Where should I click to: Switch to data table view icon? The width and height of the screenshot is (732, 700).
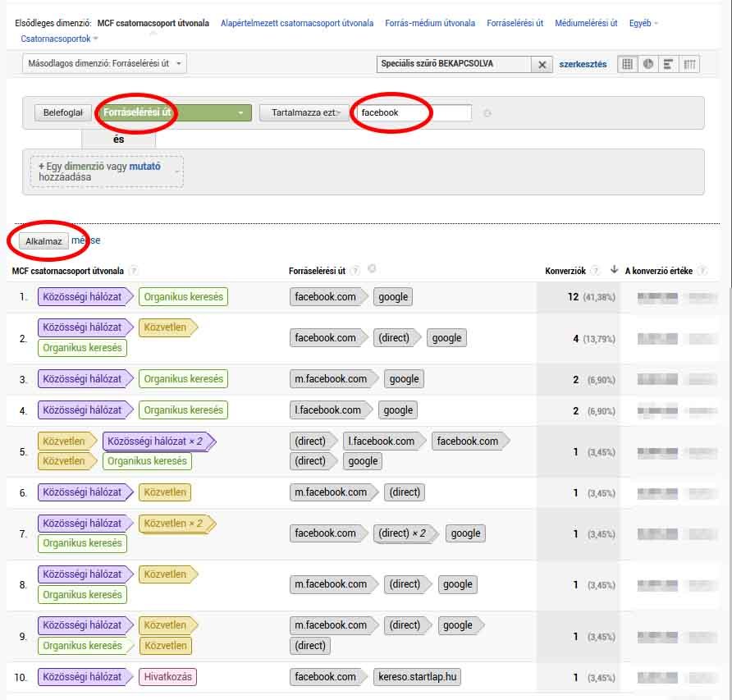(628, 64)
